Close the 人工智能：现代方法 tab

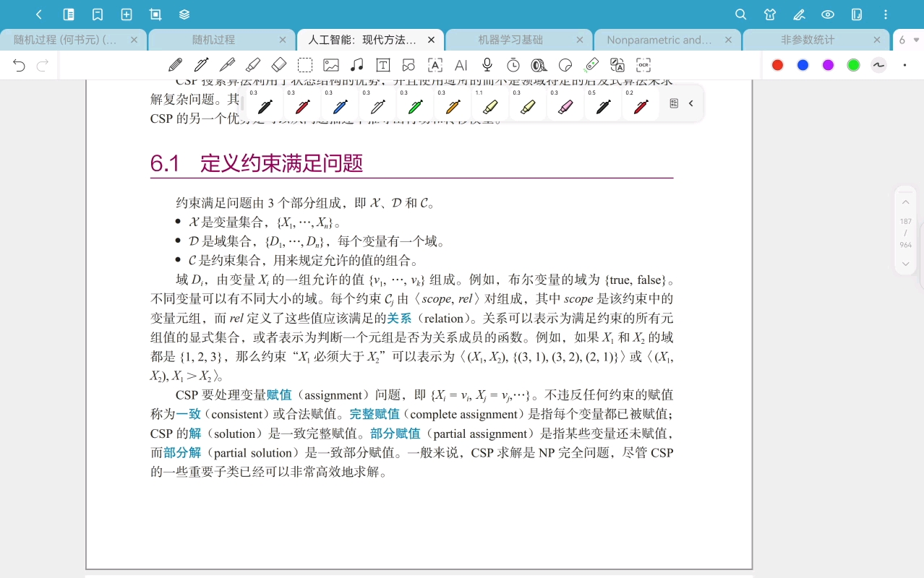click(432, 40)
